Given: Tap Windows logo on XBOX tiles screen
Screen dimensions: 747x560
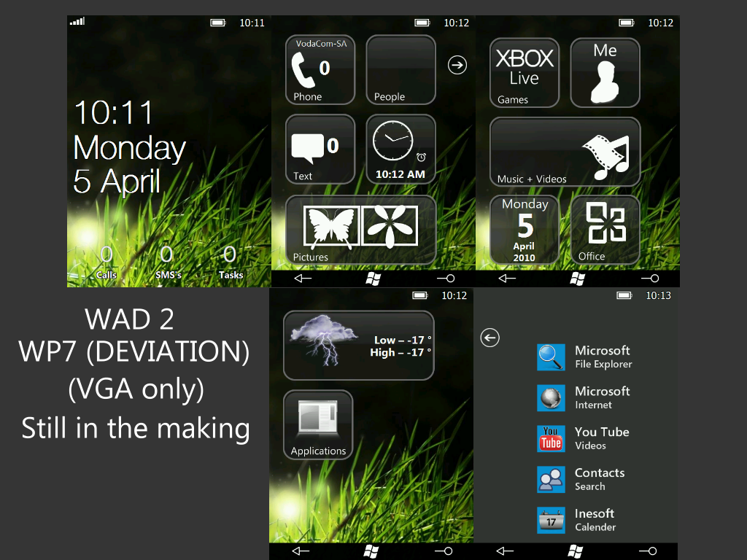Looking at the screenshot, I should tap(578, 279).
